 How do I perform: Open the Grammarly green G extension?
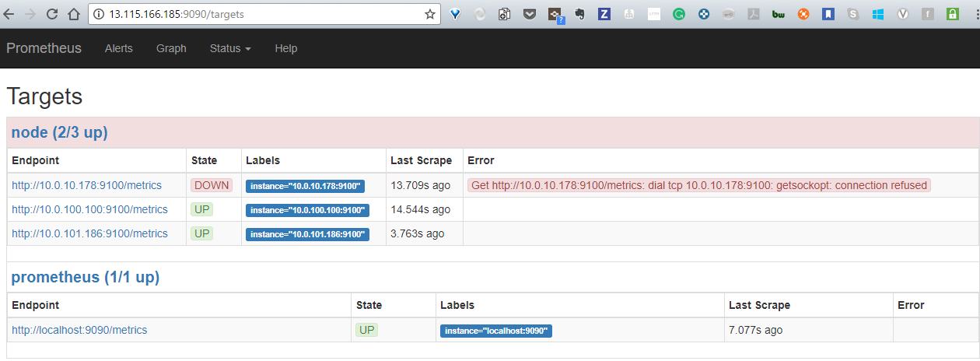pos(679,14)
